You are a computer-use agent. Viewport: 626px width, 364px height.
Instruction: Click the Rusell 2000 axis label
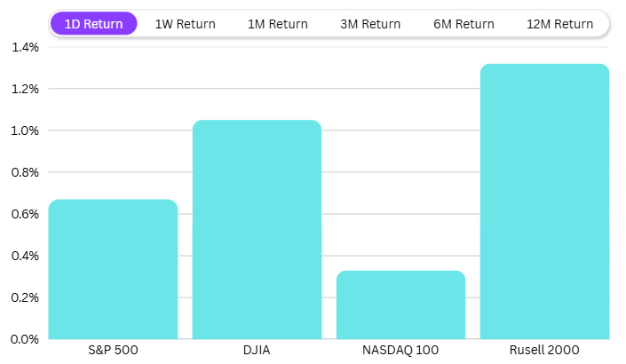[544, 351]
